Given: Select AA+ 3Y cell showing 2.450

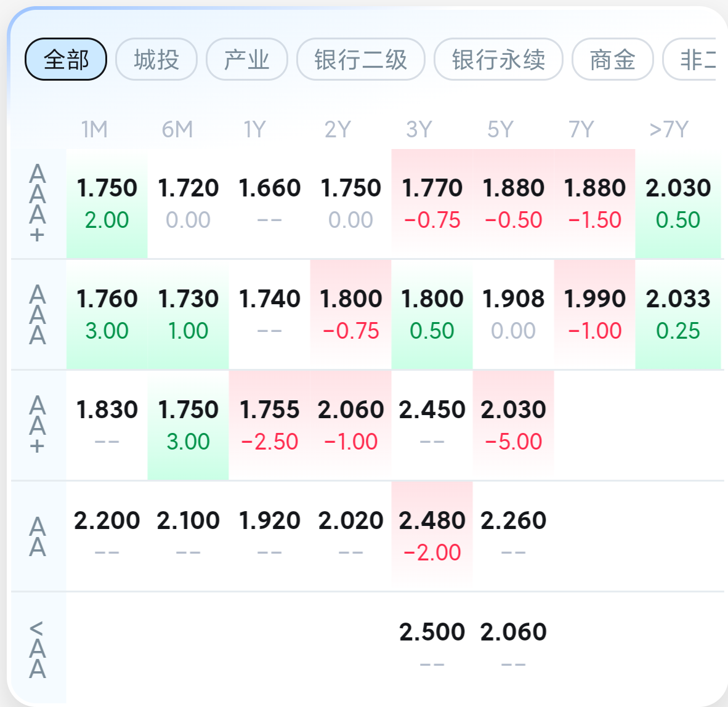Looking at the screenshot, I should click(432, 425).
